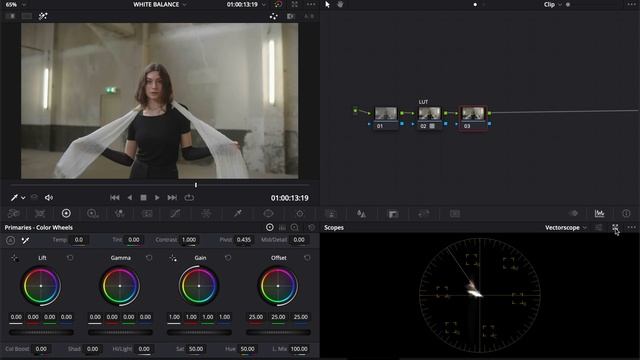Open the Curves palette

pos(175,213)
